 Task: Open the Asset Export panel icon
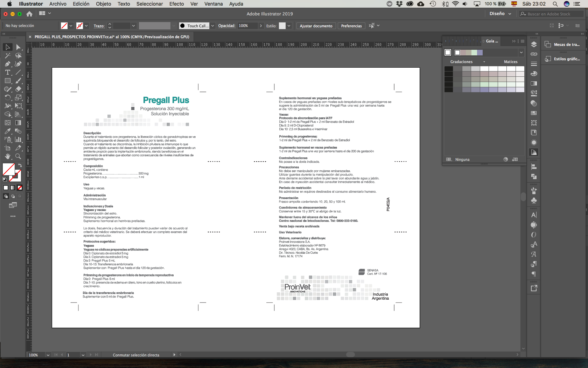(534, 288)
